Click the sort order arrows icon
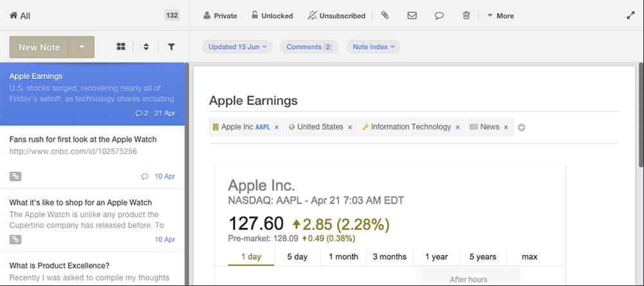644x286 pixels. pos(146,47)
